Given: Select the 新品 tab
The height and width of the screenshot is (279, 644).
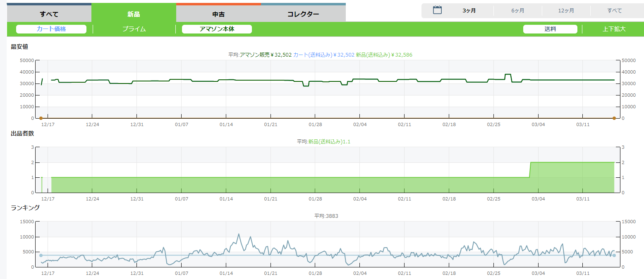Looking at the screenshot, I should pos(134,14).
